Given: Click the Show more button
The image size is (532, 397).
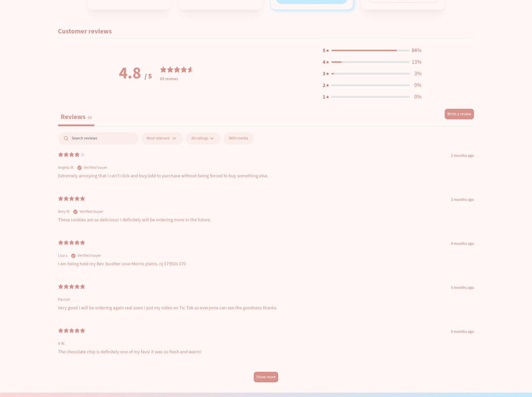Looking at the screenshot, I should pyautogui.click(x=266, y=377).
